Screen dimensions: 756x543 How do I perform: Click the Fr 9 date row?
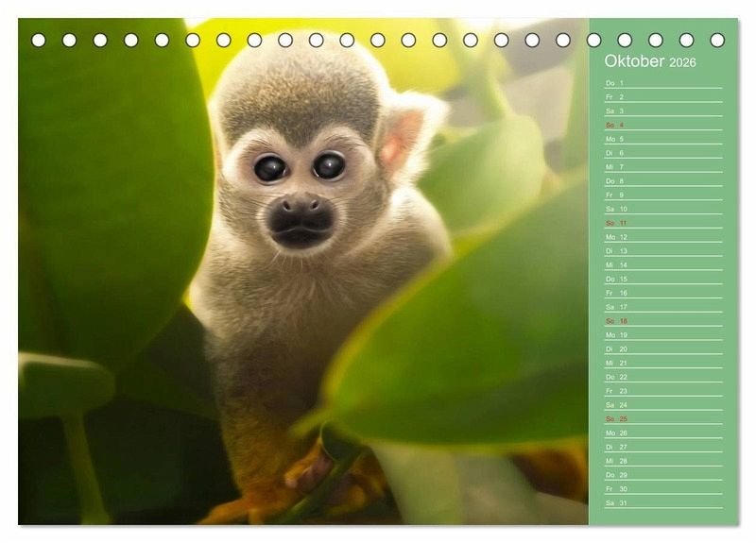pyautogui.click(x=662, y=195)
